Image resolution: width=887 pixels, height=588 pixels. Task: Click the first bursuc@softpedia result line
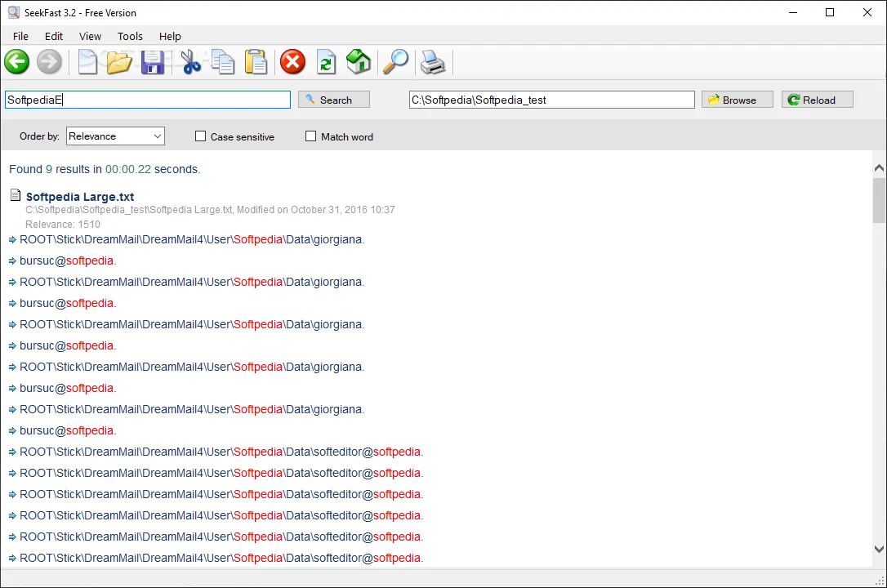(63, 261)
